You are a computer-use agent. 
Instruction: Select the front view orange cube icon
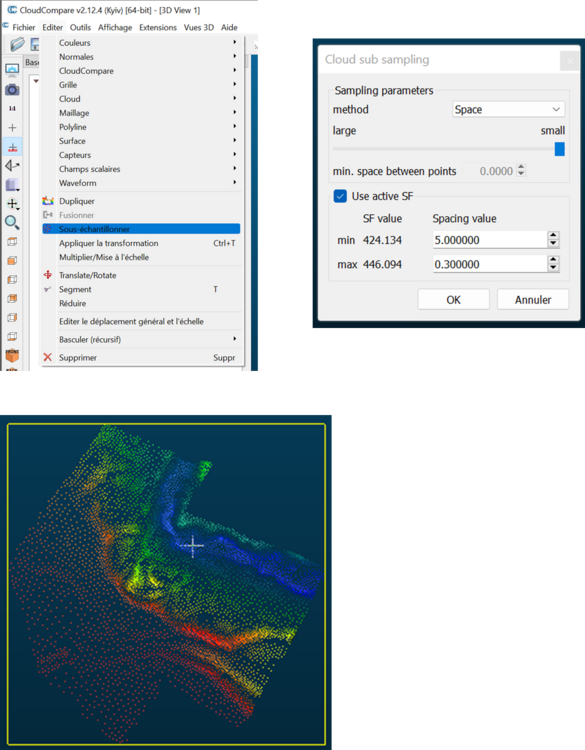tap(12, 356)
